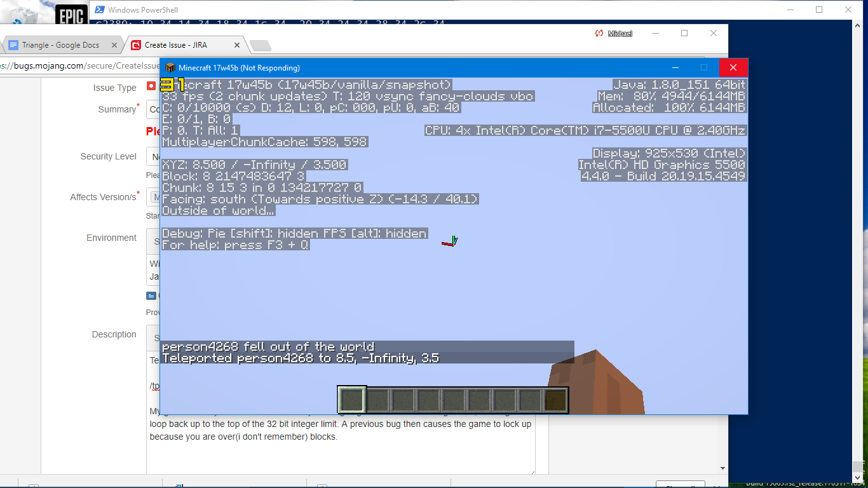Click the 'Block: 8 2147483647 3' debug line
Viewport: 868px width, 488px height.
(x=233, y=177)
